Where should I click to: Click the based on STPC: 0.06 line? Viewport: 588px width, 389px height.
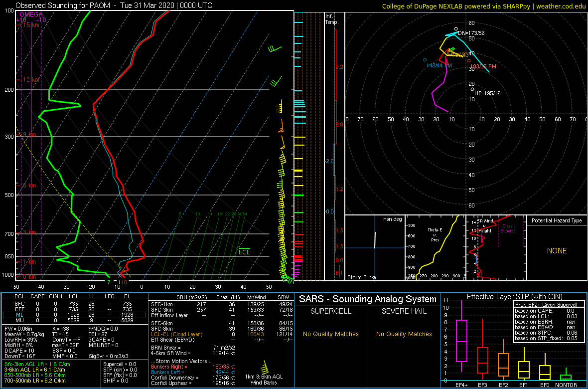click(x=546, y=334)
